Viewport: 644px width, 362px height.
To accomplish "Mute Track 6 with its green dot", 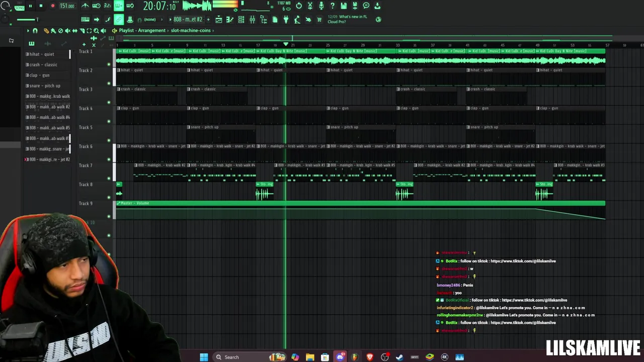I will [109, 159].
